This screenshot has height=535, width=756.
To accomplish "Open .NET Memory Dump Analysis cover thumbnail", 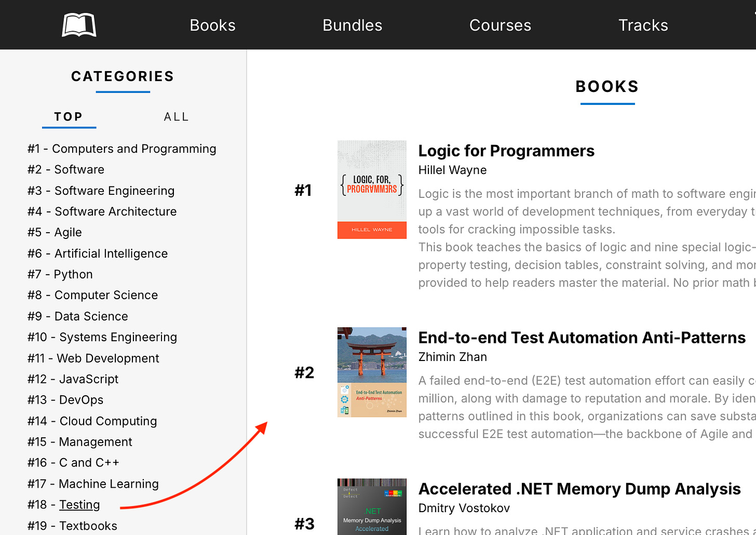I will coord(372,507).
